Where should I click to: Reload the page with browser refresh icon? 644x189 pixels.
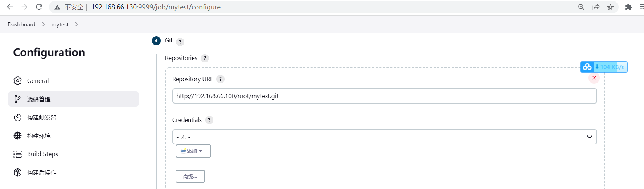(39, 7)
